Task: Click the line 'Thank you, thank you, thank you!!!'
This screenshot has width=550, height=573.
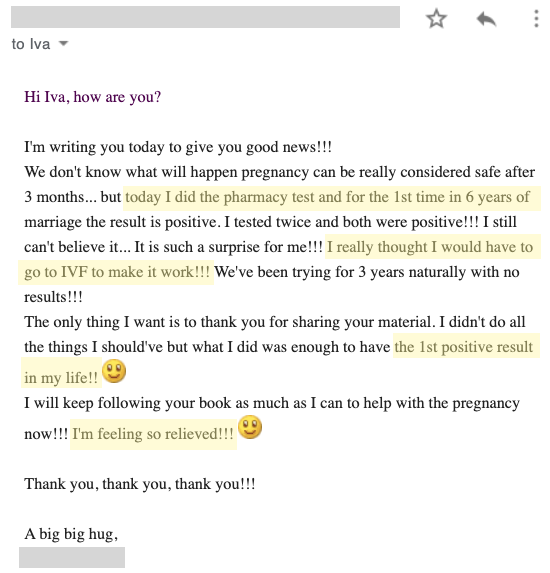Action: tap(140, 484)
